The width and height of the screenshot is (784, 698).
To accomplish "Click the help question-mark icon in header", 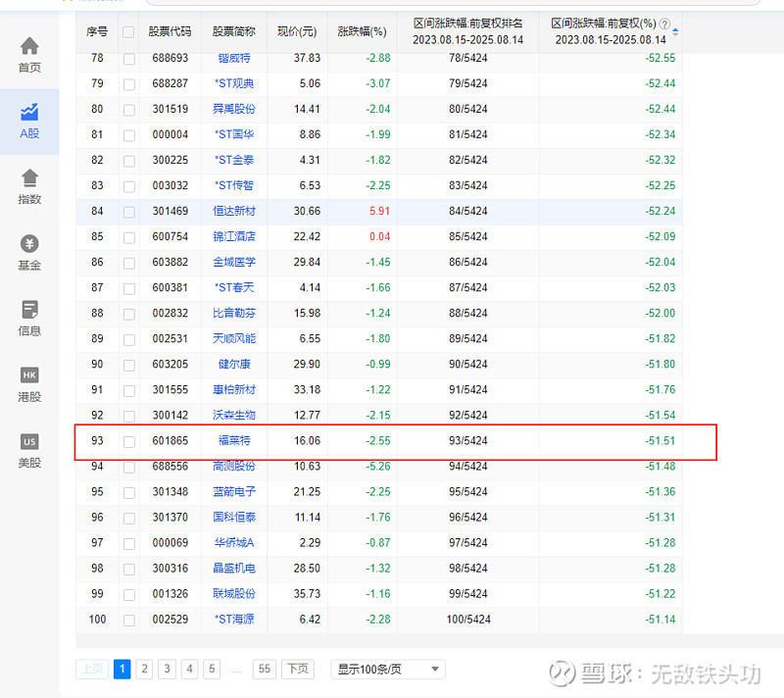I will click(664, 24).
